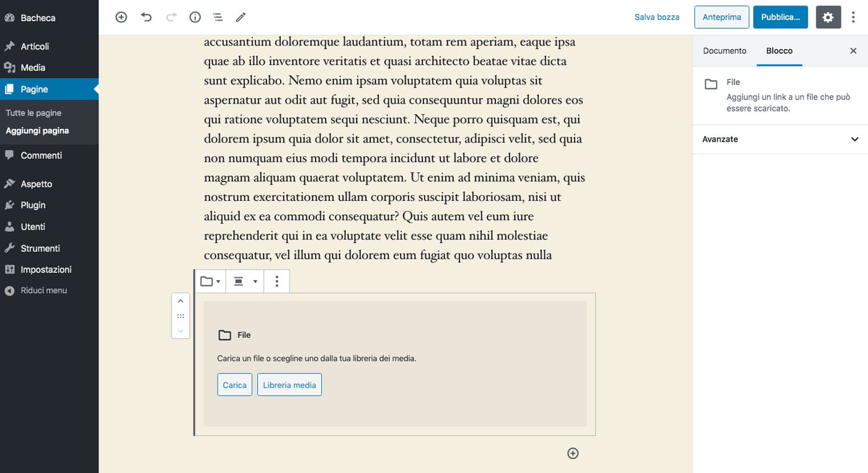Click the redo arrow icon
This screenshot has width=868, height=473.
[171, 17]
